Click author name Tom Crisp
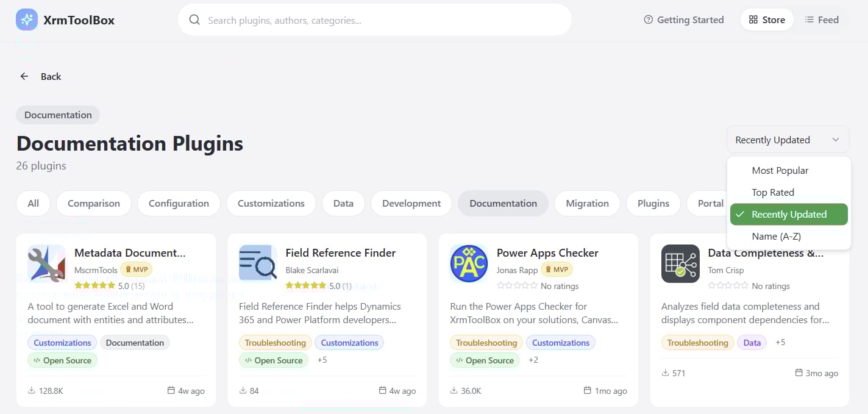868x414 pixels. (726, 270)
